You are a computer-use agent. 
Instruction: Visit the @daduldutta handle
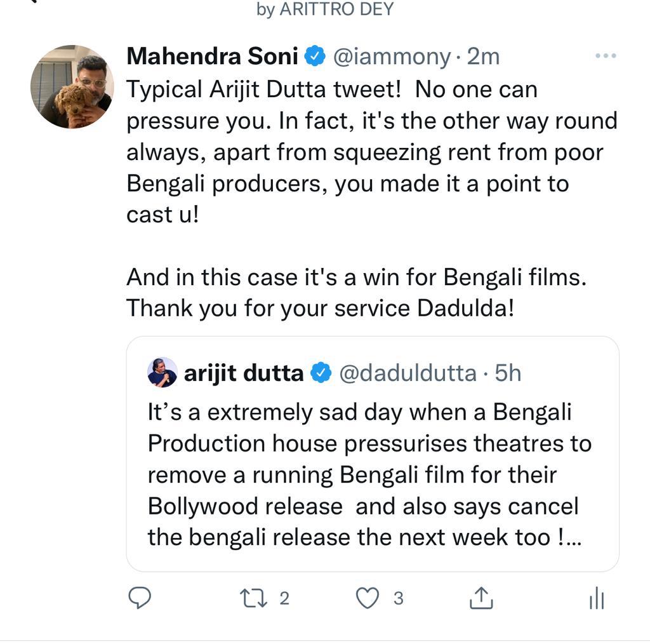(408, 373)
